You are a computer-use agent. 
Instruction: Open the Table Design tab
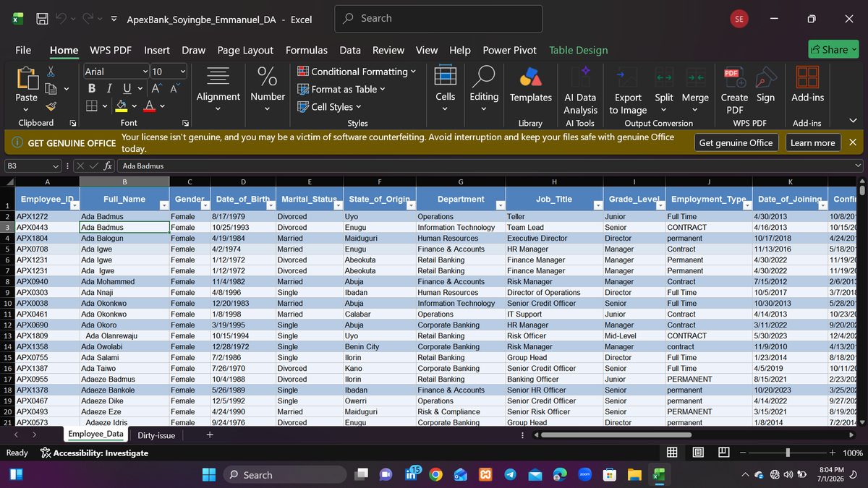[x=579, y=50]
